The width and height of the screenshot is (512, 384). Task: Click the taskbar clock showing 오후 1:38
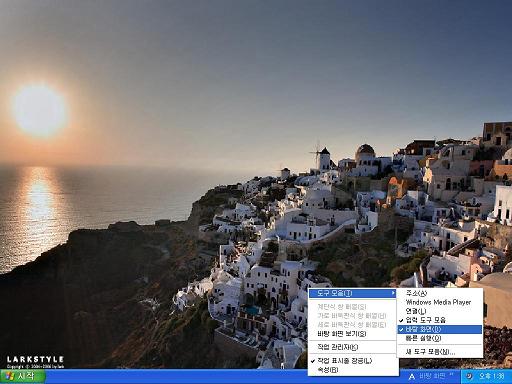(492, 376)
